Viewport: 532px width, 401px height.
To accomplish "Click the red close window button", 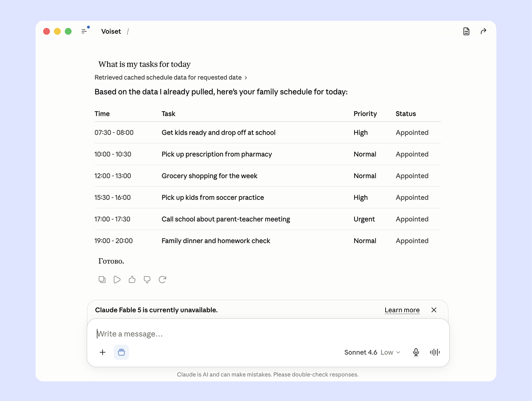I will point(47,31).
